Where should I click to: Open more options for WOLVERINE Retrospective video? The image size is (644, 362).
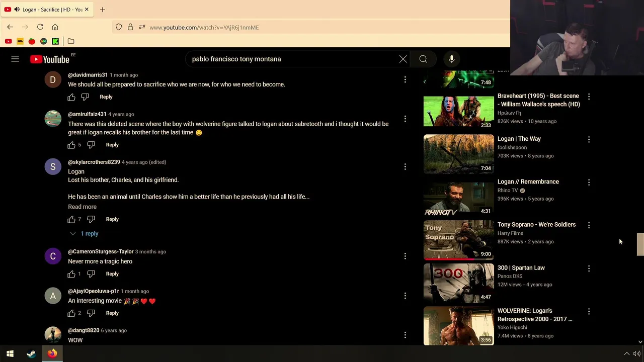point(589,311)
